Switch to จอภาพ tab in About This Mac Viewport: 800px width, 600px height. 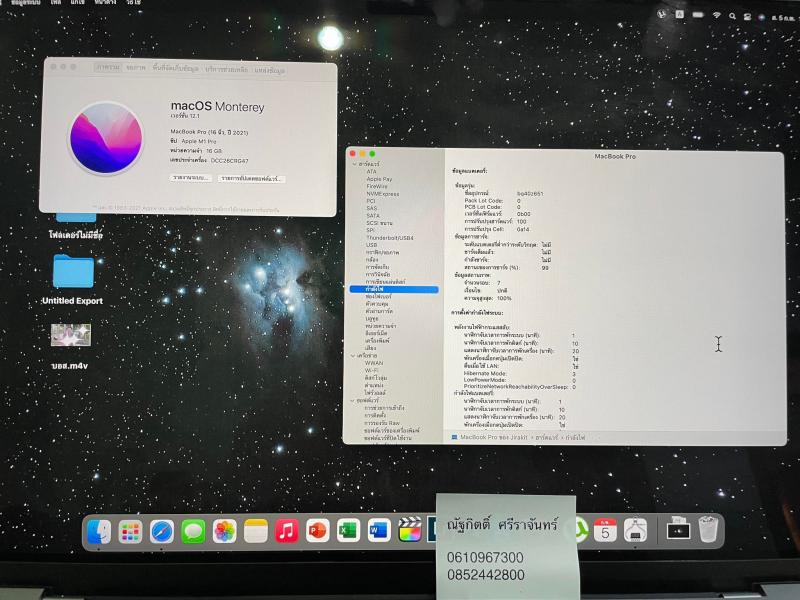pos(136,67)
